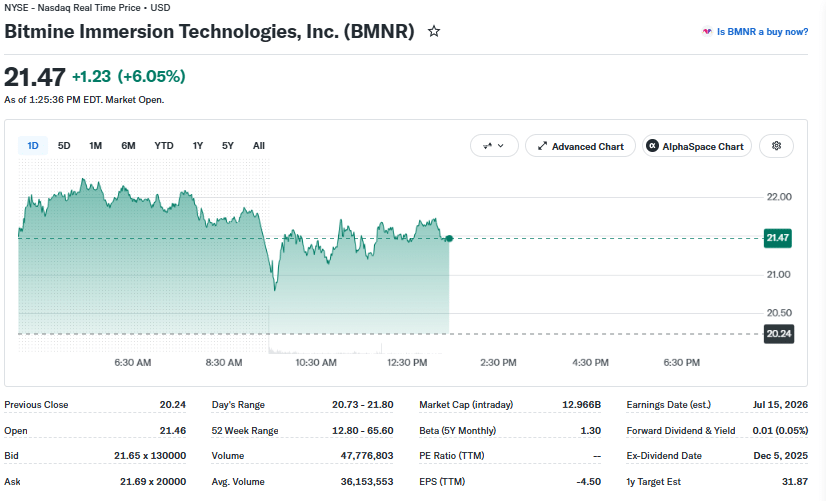Click the Ex-Dividend Date value Dec 5, 2025
This screenshot has height=501, width=826.
(781, 455)
